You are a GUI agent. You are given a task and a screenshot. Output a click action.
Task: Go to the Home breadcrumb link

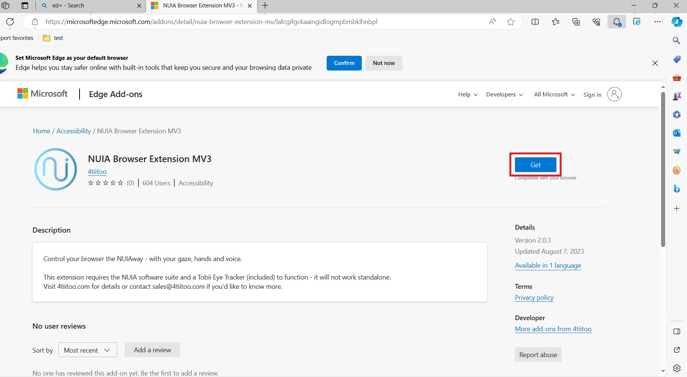point(41,131)
